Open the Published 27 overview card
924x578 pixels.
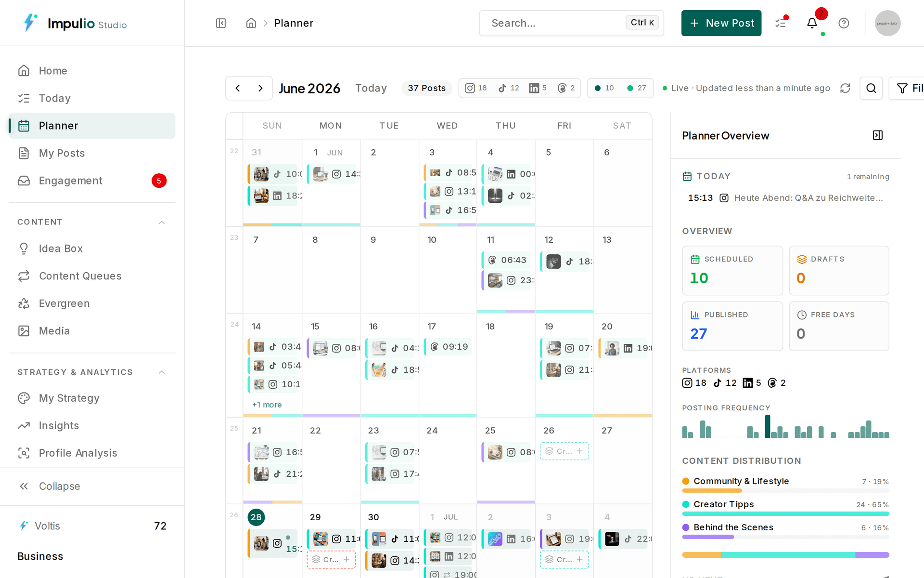(732, 326)
